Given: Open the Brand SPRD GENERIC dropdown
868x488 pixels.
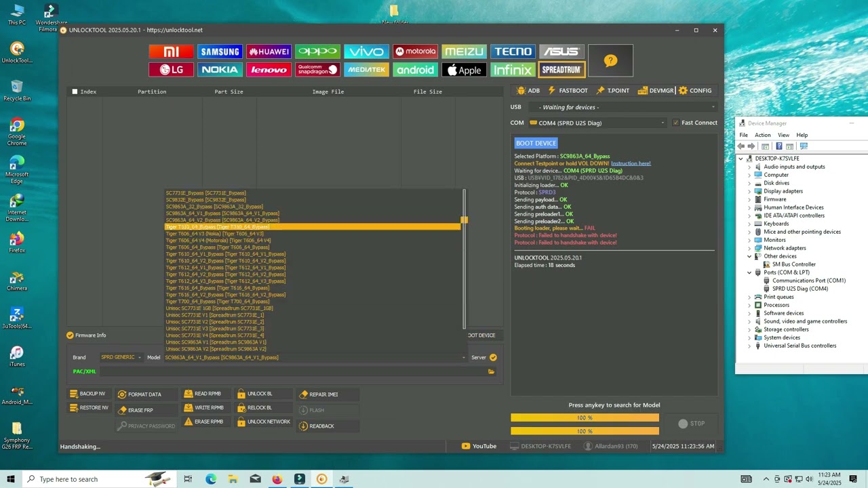Looking at the screenshot, I should coord(121,357).
